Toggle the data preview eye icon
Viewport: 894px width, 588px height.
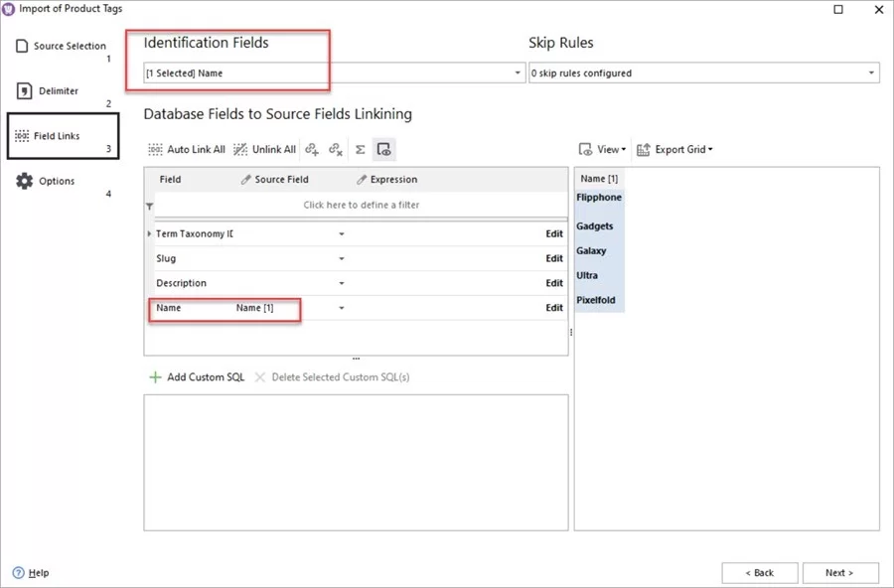383,149
